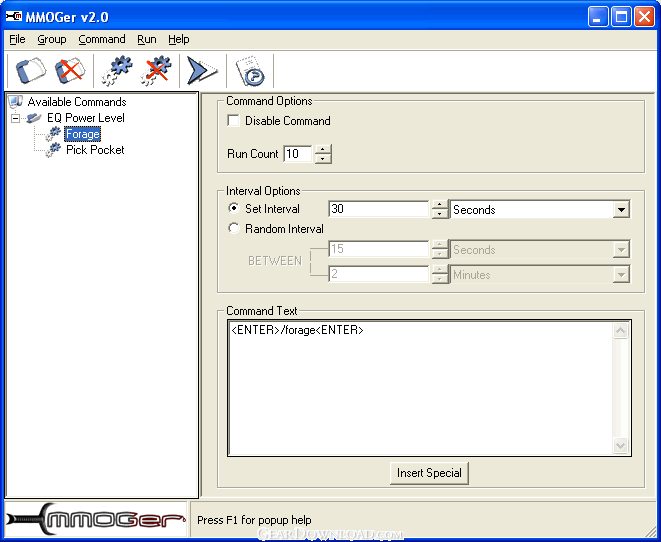Increase Run Count with up spinner arrow

point(323,149)
